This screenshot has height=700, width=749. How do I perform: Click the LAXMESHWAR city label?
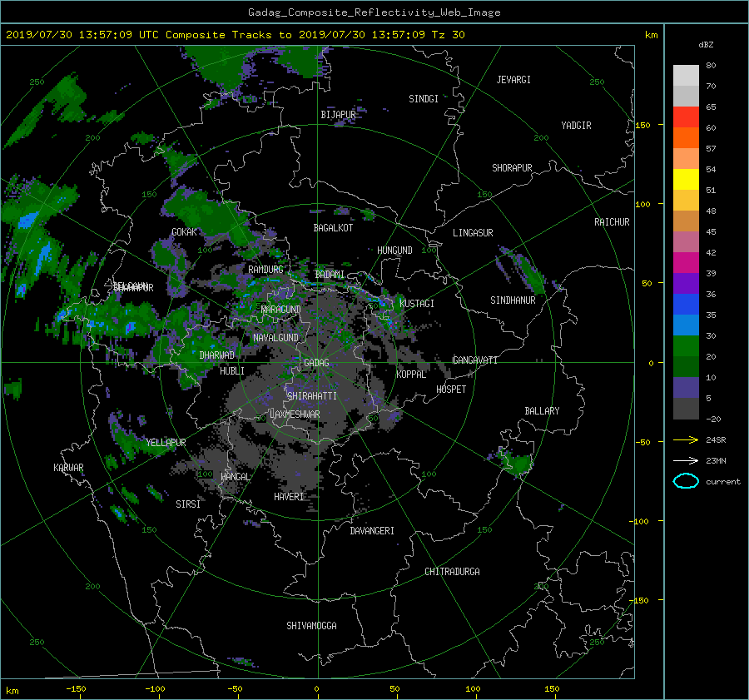coord(295,415)
